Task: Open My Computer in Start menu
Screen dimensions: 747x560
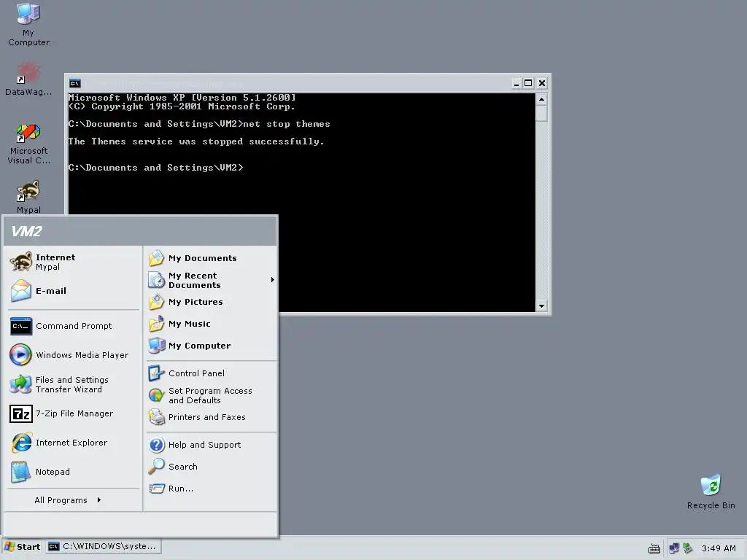Action: click(x=211, y=346)
